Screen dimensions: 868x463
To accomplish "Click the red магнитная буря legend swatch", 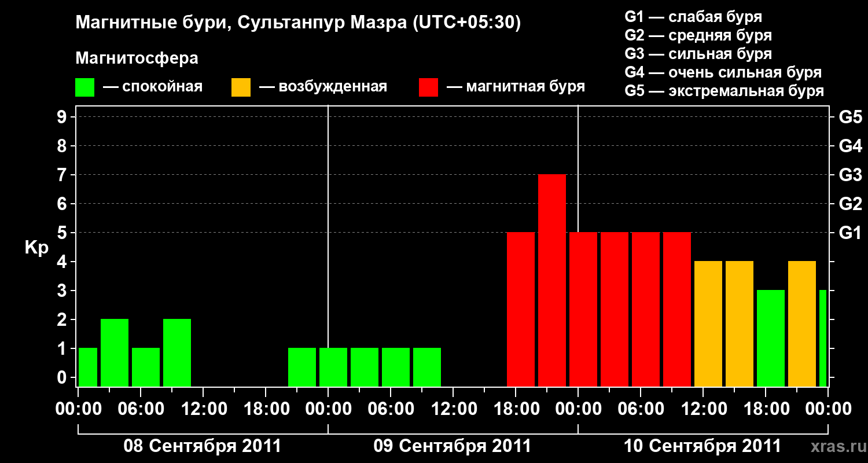I will (429, 87).
